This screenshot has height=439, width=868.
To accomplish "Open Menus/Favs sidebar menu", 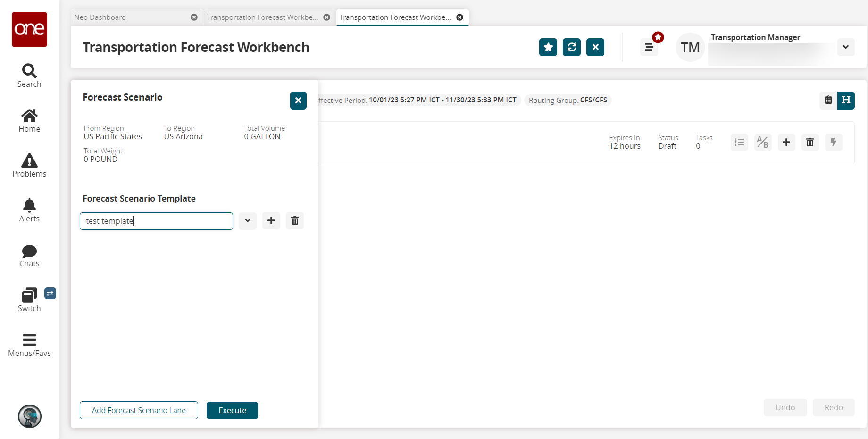I will (x=29, y=346).
